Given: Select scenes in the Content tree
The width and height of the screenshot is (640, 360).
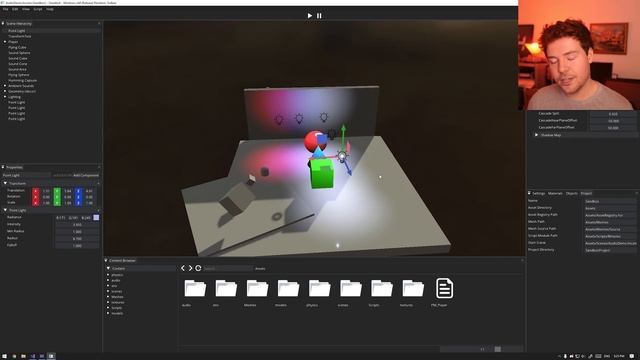Looking at the screenshot, I should [x=117, y=291].
